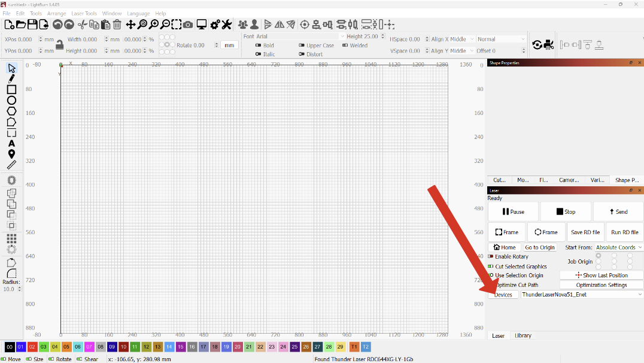Image resolution: width=644 pixels, height=363 pixels.
Task: Click the font Height 25.00 stepper
Action: pyautogui.click(x=383, y=36)
